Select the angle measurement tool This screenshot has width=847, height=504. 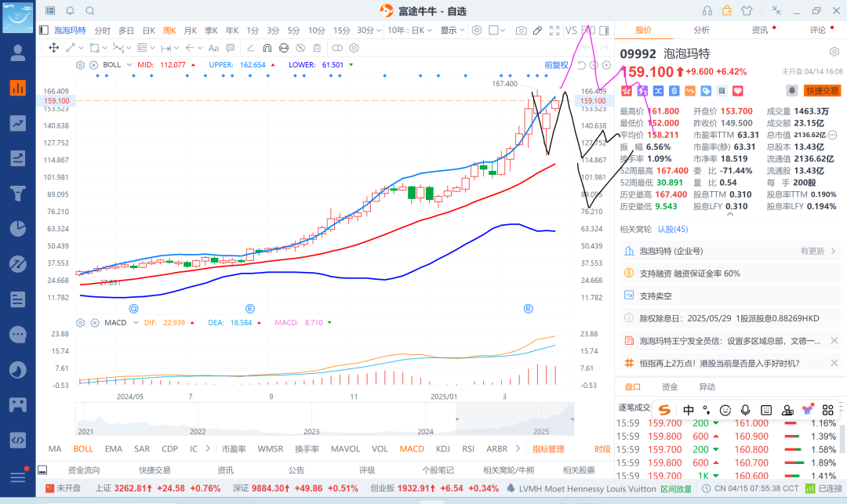pyautogui.click(x=250, y=48)
